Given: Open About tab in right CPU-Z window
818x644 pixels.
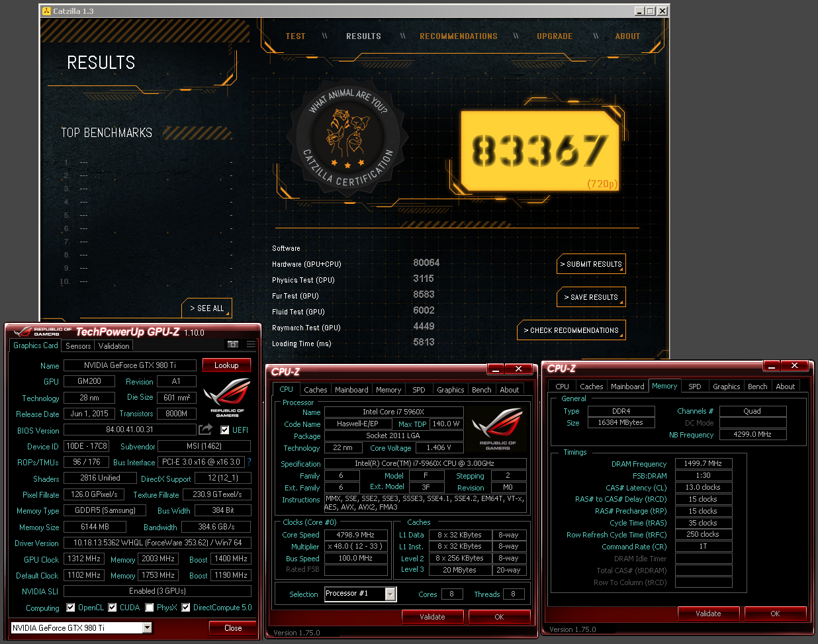Looking at the screenshot, I should 786,387.
